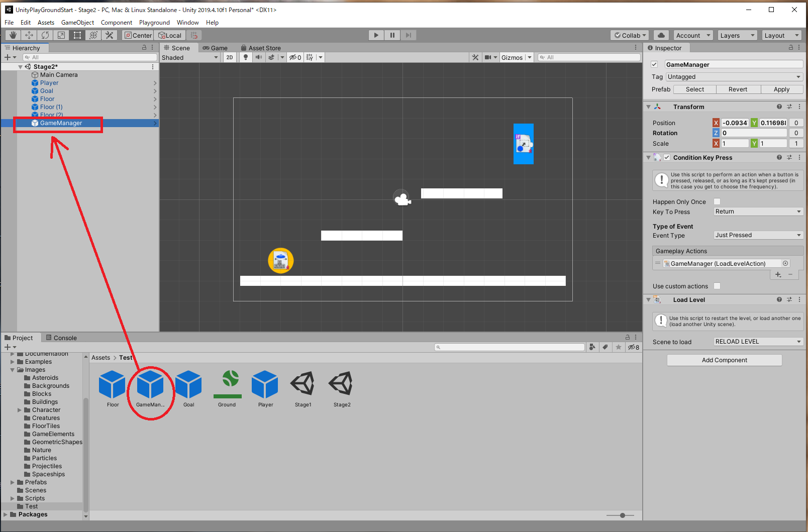Open the GameObject menu
Viewport: 808px width, 532px height.
[77, 23]
